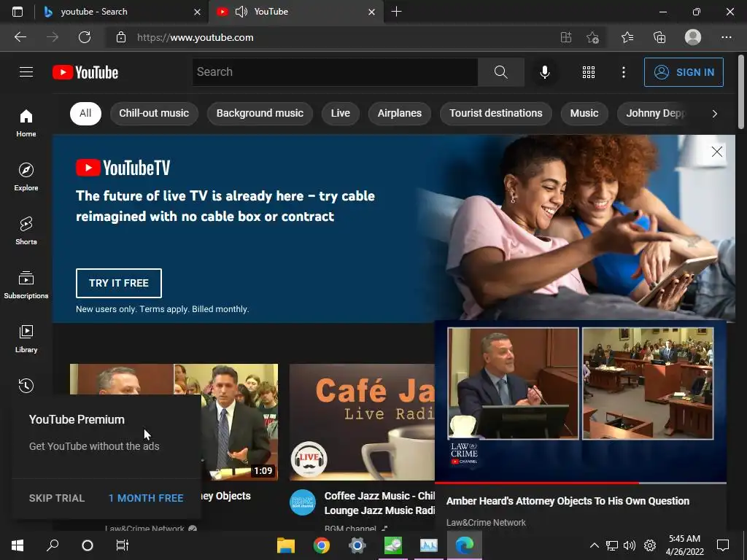Open Windows taskbar search
Image resolution: width=747 pixels, height=560 pixels.
click(x=53, y=545)
